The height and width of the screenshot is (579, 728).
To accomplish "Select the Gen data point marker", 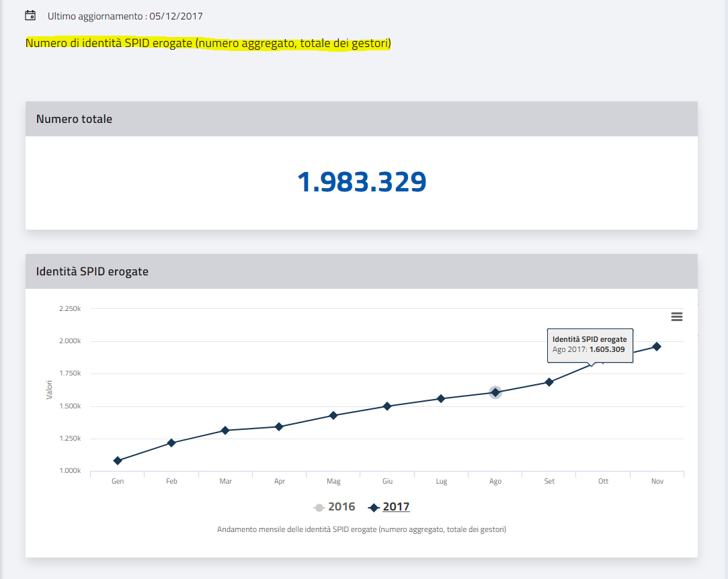I will [118, 461].
